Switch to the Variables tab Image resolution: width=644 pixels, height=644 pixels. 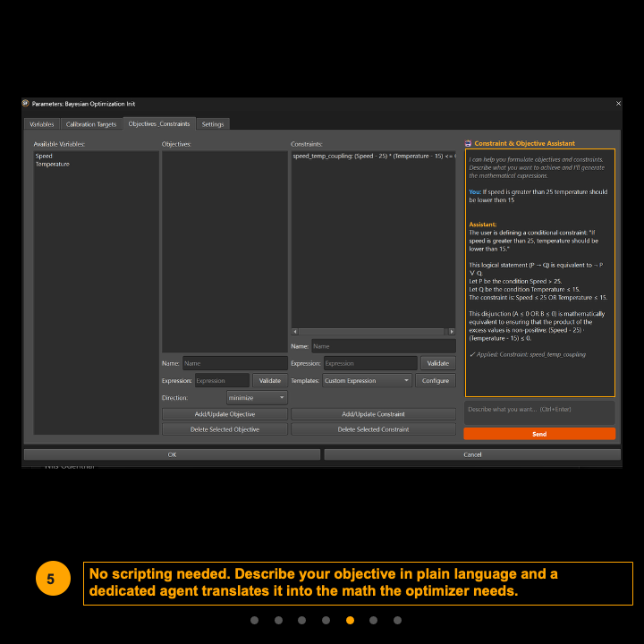tap(41, 124)
